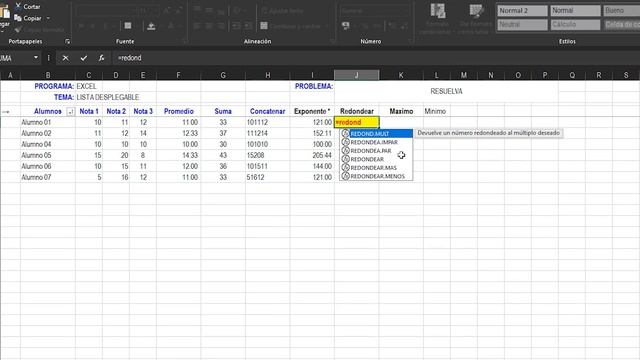
Task: Click the Concatenar heading cell
Action: pos(268,111)
